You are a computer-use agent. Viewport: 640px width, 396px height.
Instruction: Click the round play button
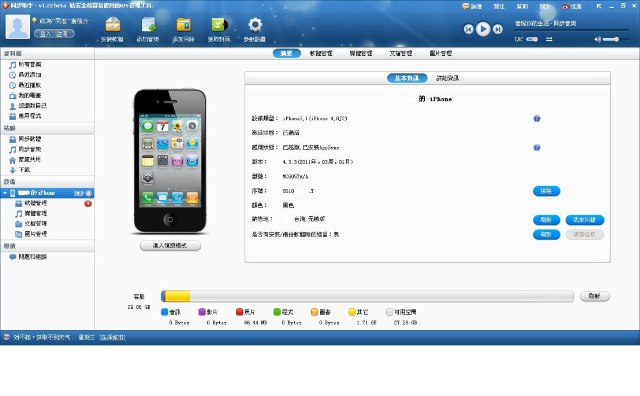pos(483,29)
